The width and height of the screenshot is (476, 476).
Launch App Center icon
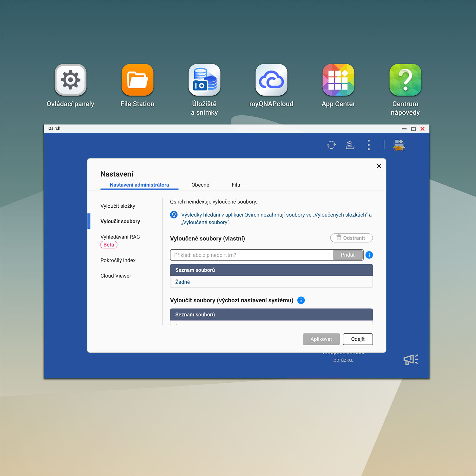click(x=338, y=80)
